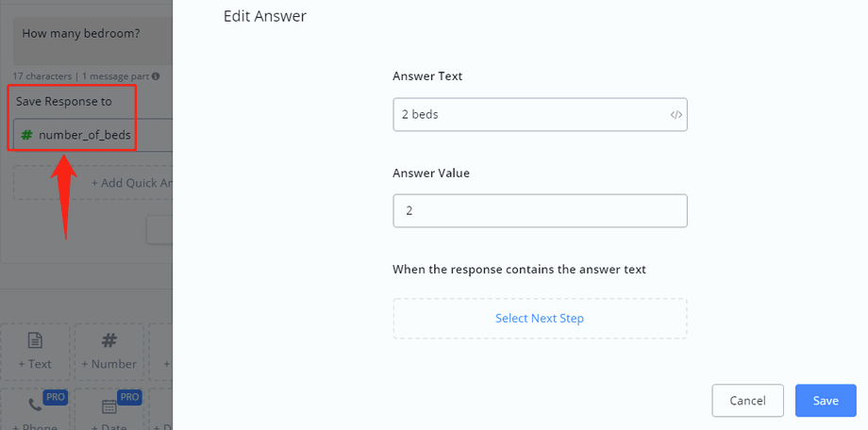Click the info icon beside message part count
Viewport: 868px width, 430px height.
click(x=156, y=76)
